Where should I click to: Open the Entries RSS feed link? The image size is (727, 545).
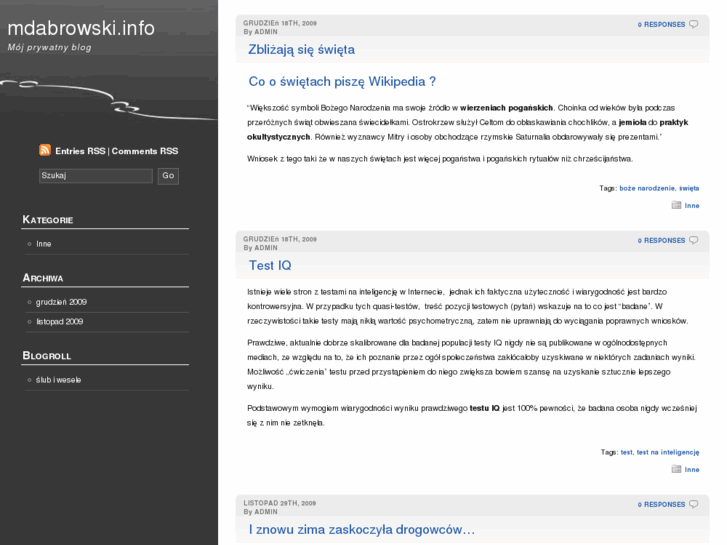[x=80, y=151]
